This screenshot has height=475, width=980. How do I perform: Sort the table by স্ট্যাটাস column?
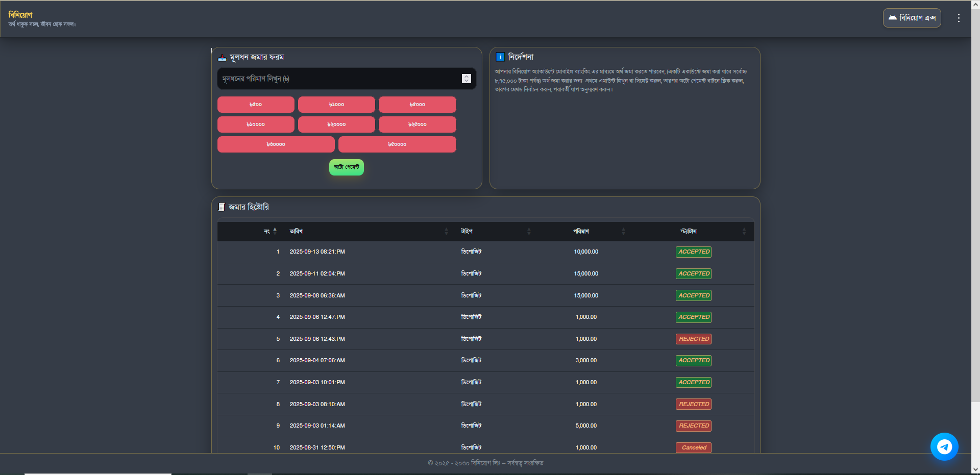coord(744,231)
